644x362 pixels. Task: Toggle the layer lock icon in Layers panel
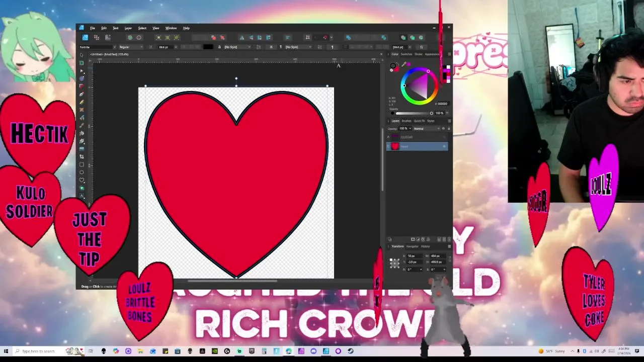point(449,129)
